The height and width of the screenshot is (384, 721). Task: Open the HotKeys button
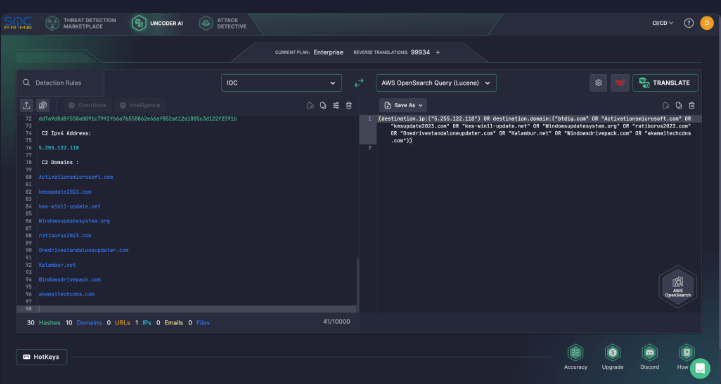(x=41, y=357)
